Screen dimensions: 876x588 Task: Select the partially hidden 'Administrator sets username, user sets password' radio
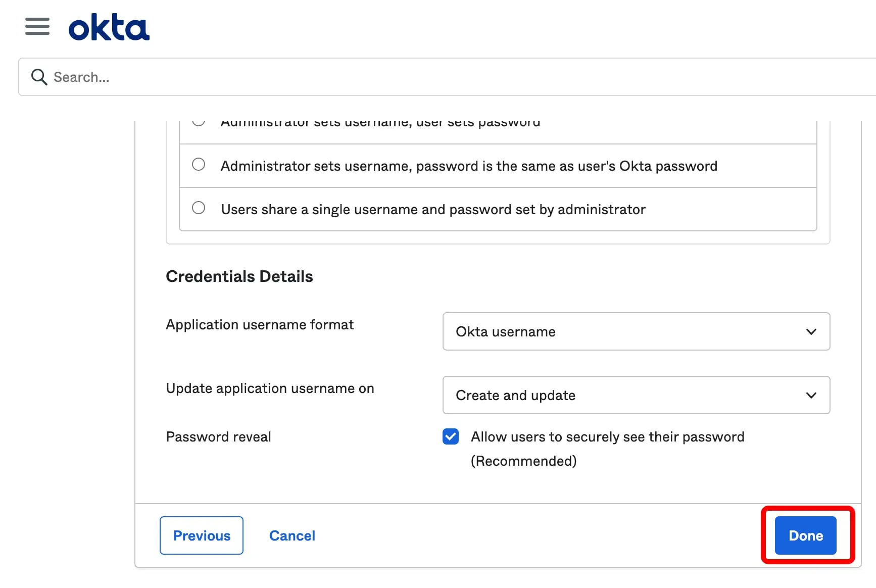click(x=199, y=122)
